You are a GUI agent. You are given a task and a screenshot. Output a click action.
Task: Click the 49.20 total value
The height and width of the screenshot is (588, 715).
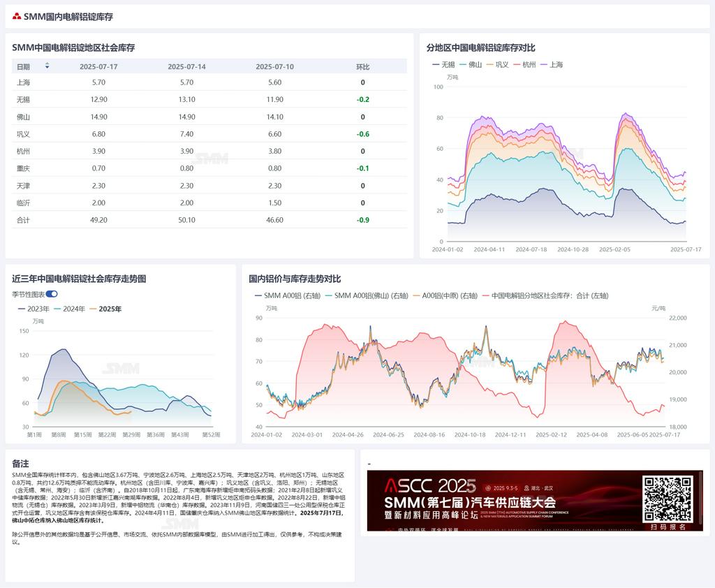pos(98,220)
